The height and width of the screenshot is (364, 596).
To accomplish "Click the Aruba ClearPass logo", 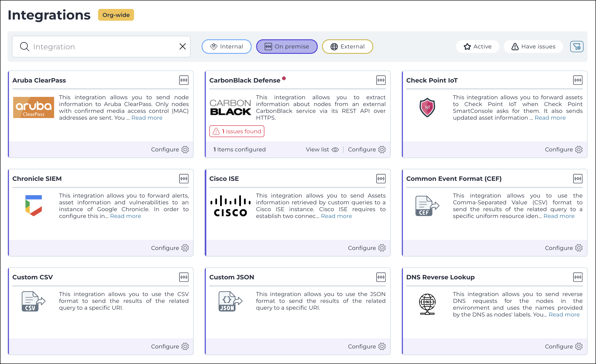I will [34, 107].
